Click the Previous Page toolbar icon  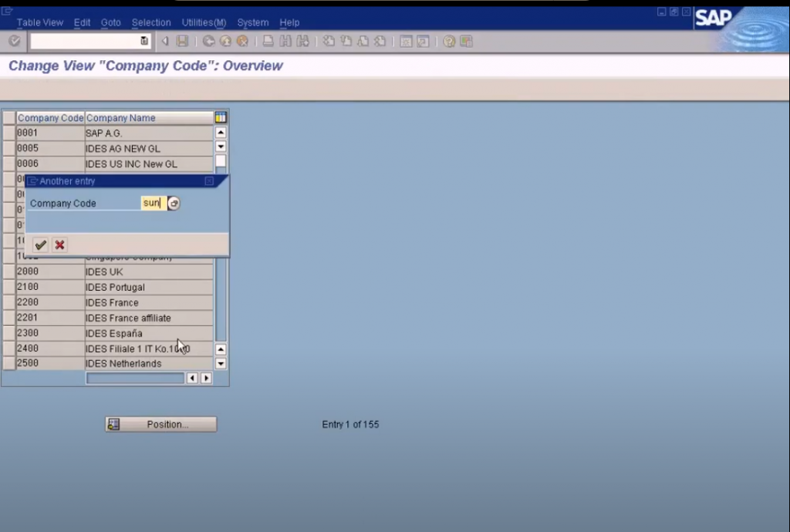(x=346, y=42)
